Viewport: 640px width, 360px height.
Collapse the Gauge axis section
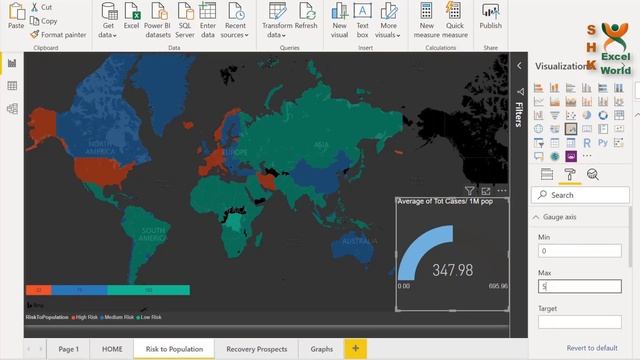point(536,217)
